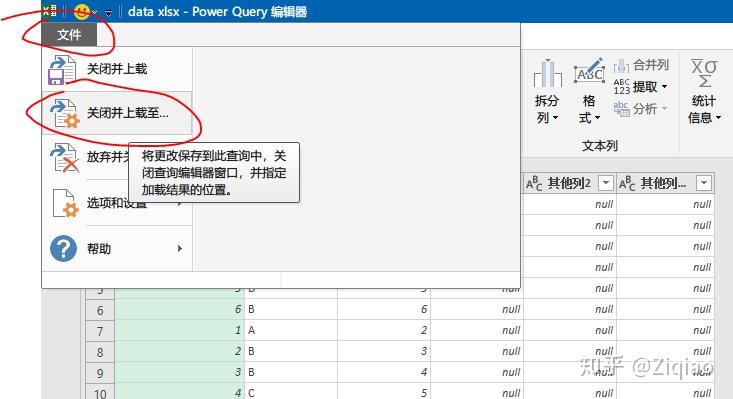Image resolution: width=733 pixels, height=399 pixels.
Task: Click the smiley feedback icon in title bar
Action: (x=82, y=12)
